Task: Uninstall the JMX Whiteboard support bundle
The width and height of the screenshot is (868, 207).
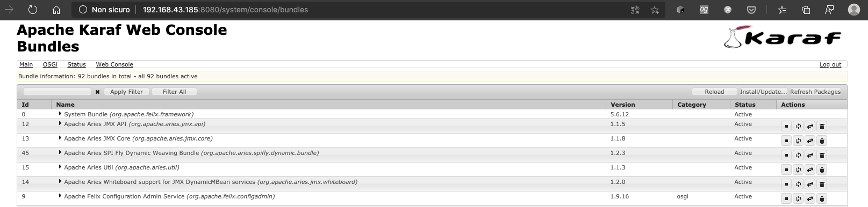Action: click(822, 184)
